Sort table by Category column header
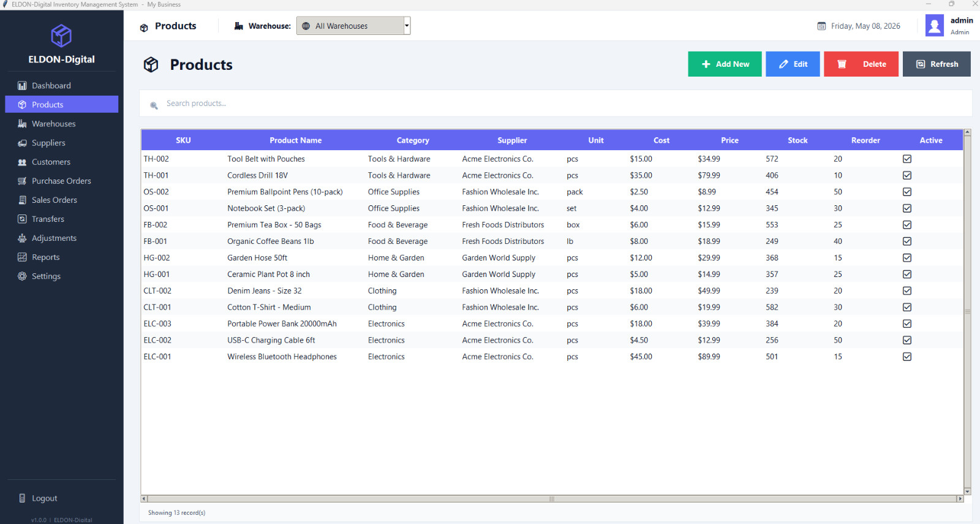Image resolution: width=980 pixels, height=524 pixels. click(413, 140)
